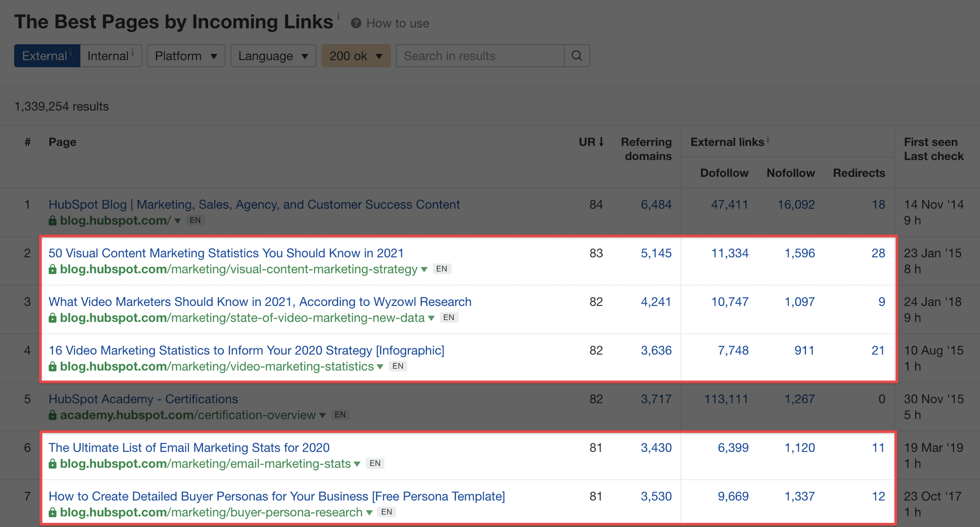The width and height of the screenshot is (980, 527).
Task: Click nofollow count 1,097
Action: point(800,301)
